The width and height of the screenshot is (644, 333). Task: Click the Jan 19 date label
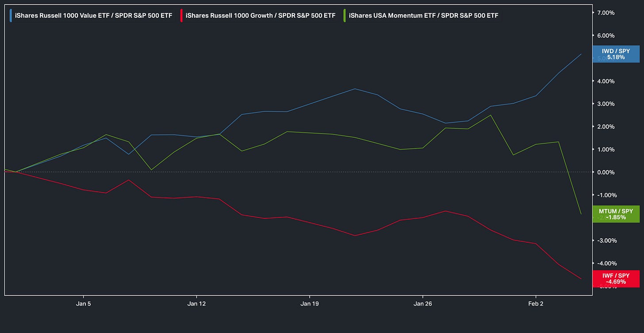tap(310, 304)
